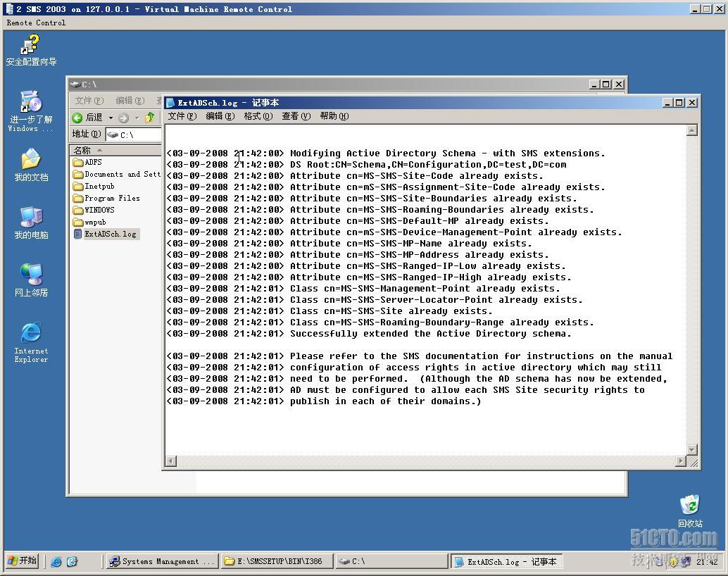Open the 安全配置向导 desktop icon
Image resolution: width=728 pixels, height=576 pixels.
pyautogui.click(x=31, y=51)
